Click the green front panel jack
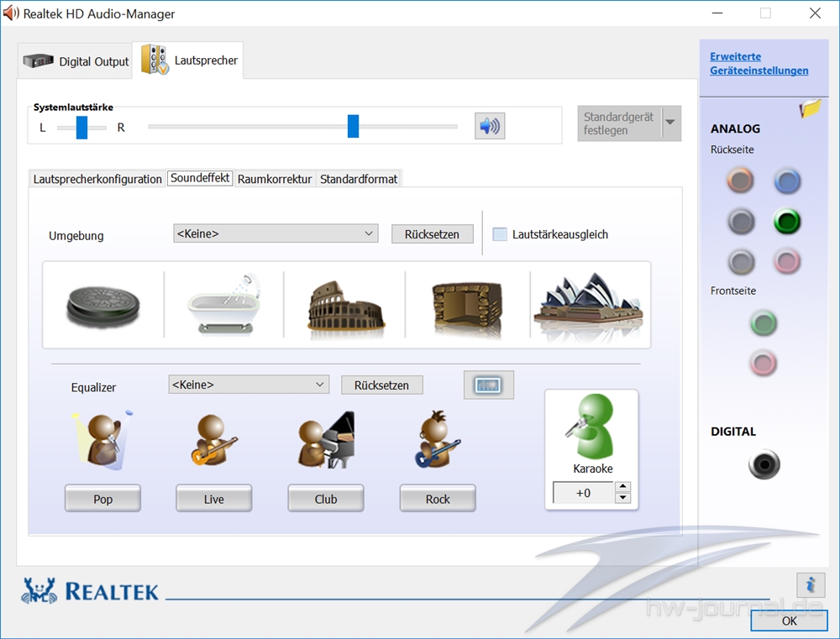Image resolution: width=840 pixels, height=639 pixels. click(764, 323)
